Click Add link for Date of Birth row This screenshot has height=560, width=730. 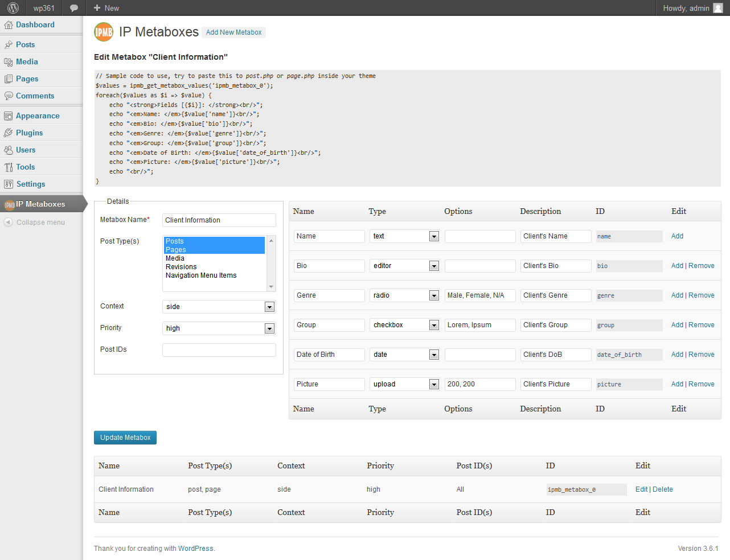point(677,355)
